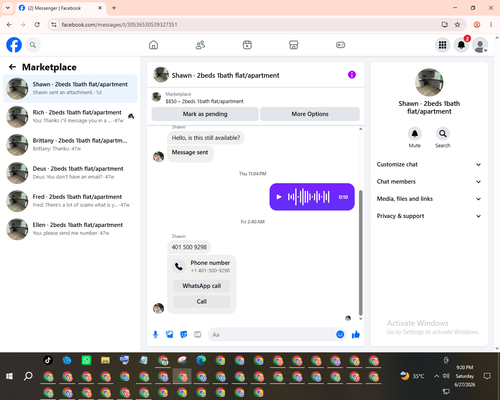Choose a GIF icon
The height and width of the screenshot is (400, 500).
coord(198,334)
